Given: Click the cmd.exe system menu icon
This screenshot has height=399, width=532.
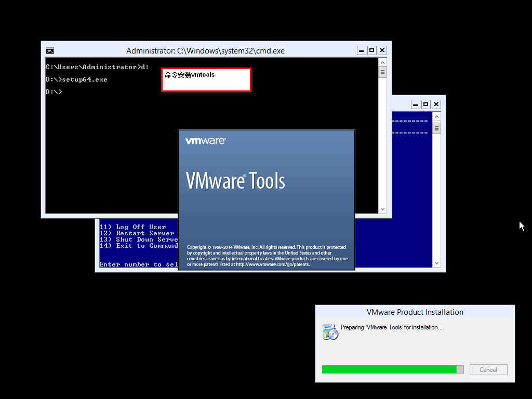Looking at the screenshot, I should (50, 51).
